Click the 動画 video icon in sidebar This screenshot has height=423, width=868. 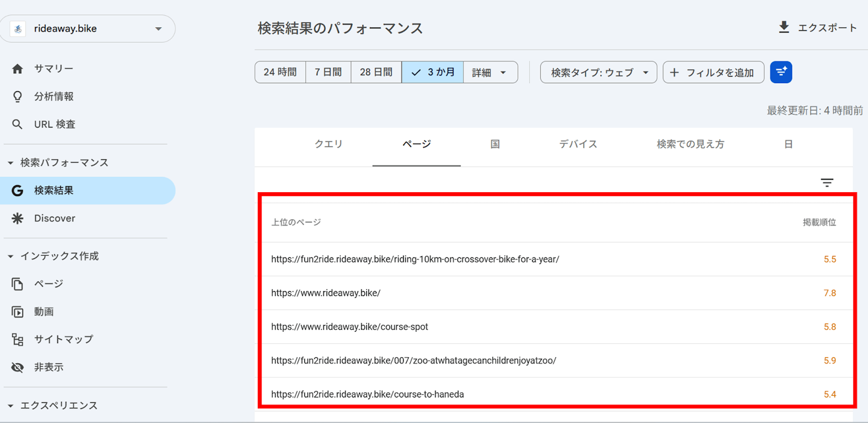(17, 312)
